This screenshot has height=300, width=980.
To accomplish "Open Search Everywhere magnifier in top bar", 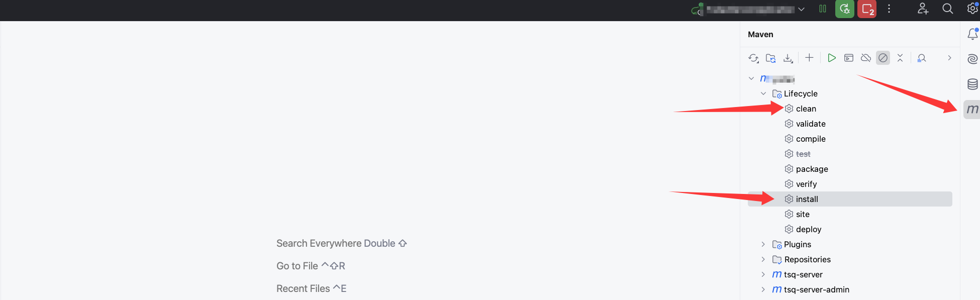I will tap(947, 9).
